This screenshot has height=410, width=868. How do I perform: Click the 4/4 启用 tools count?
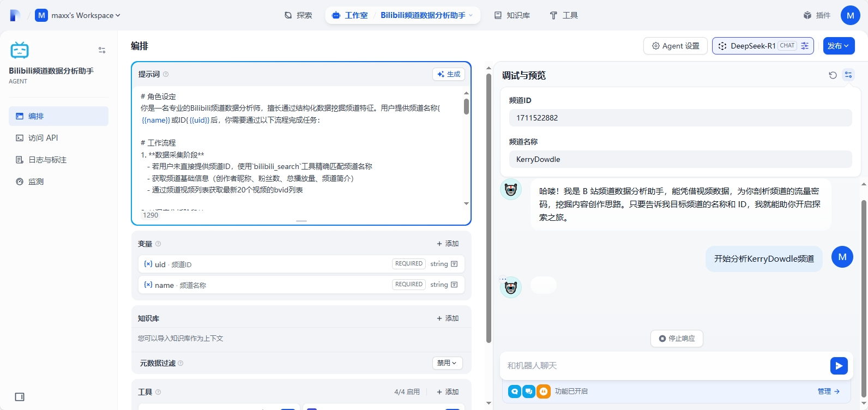tap(407, 392)
